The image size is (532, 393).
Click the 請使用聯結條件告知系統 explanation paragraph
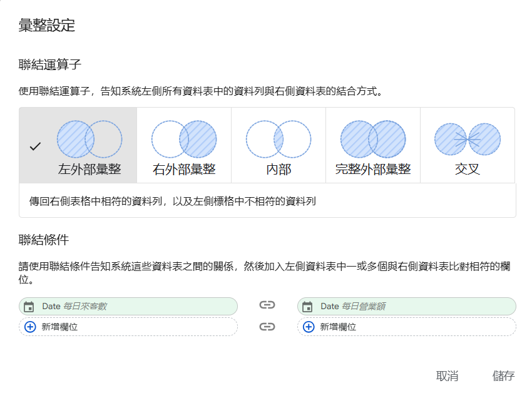pyautogui.click(x=264, y=273)
